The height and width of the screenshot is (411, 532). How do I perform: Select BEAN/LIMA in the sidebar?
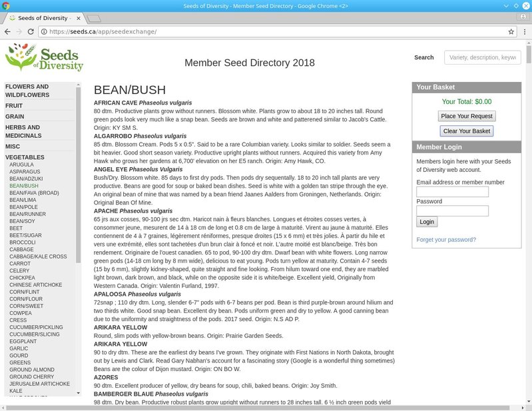23,200
